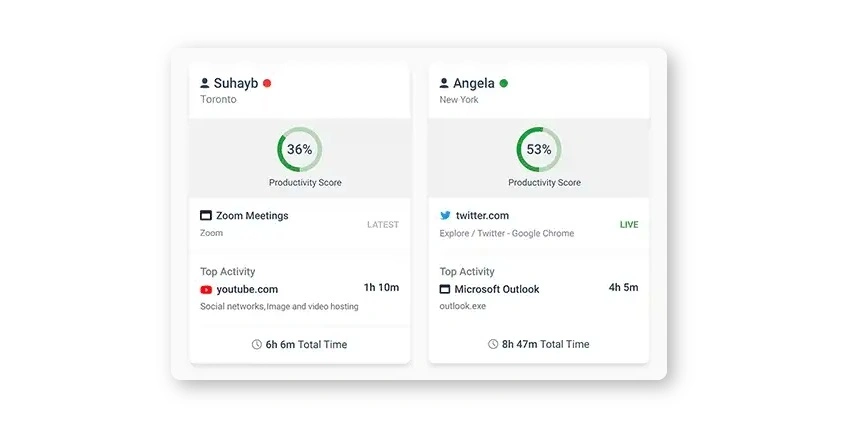Click the Microsoft Outlook window icon

tap(446, 289)
